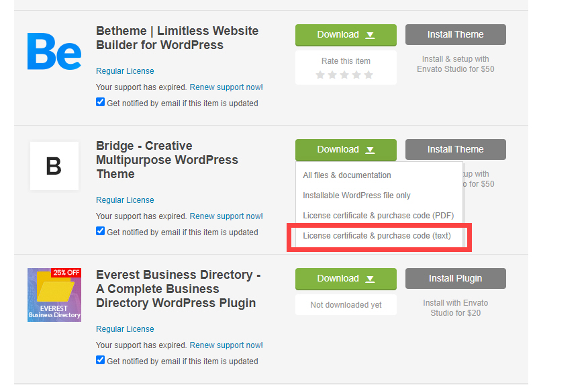The height and width of the screenshot is (385, 588).
Task: Click the Bridge Download dropdown button
Action: pyautogui.click(x=346, y=150)
